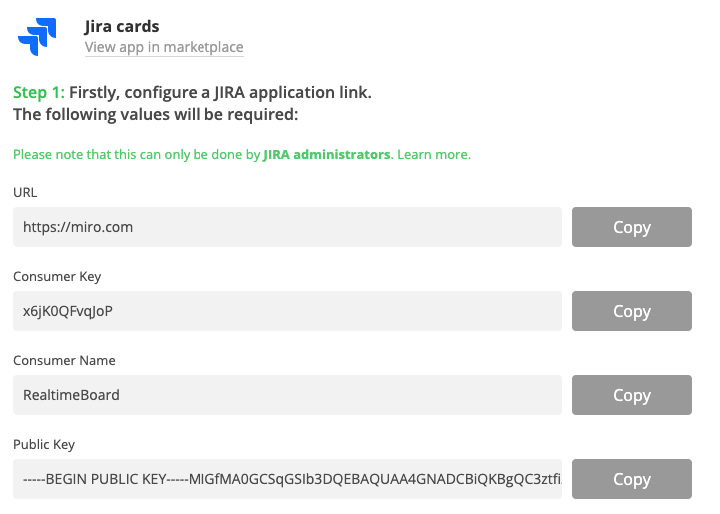Open the View app in marketplace link
This screenshot has height=514, width=720.
tap(164, 47)
